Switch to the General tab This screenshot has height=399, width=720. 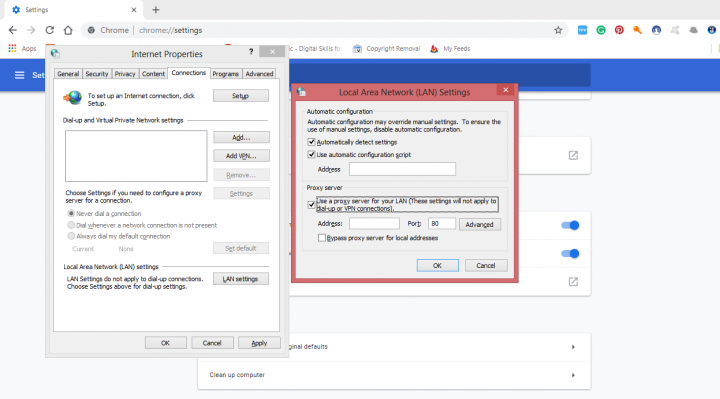coord(68,73)
